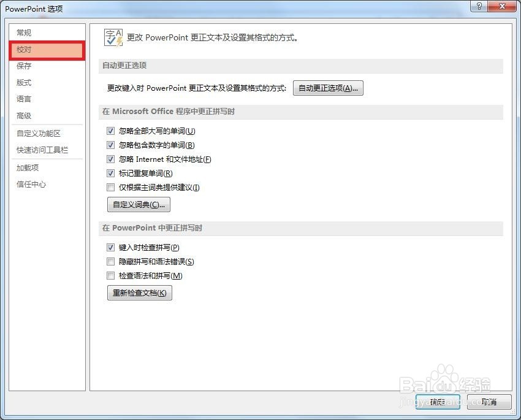
Task: Go to the 高级 options category
Action: click(24, 116)
